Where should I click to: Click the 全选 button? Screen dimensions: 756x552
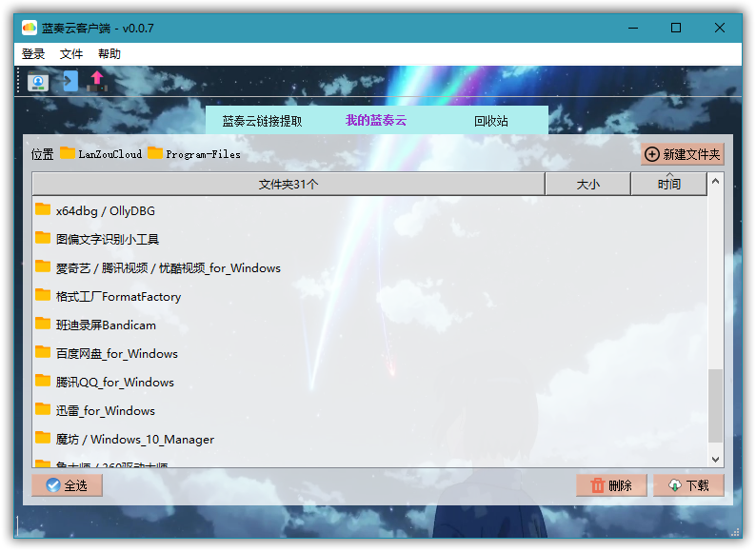pos(67,485)
